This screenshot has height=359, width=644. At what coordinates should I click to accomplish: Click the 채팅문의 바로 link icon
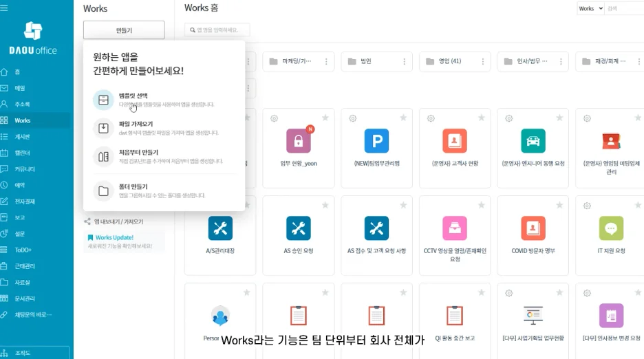4,314
